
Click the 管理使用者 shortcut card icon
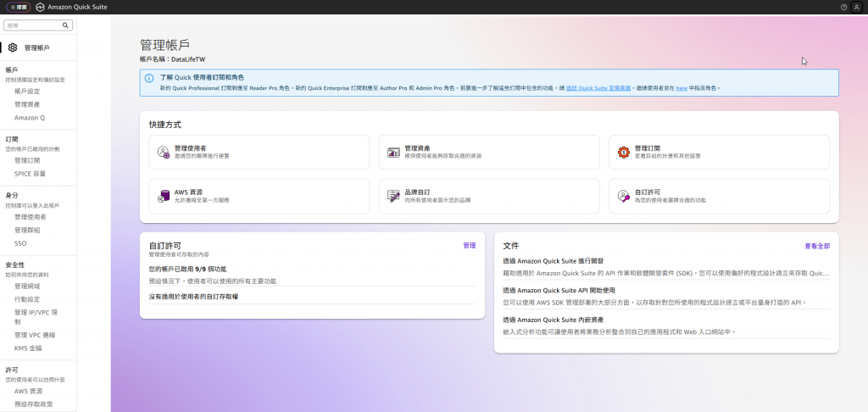[164, 153]
